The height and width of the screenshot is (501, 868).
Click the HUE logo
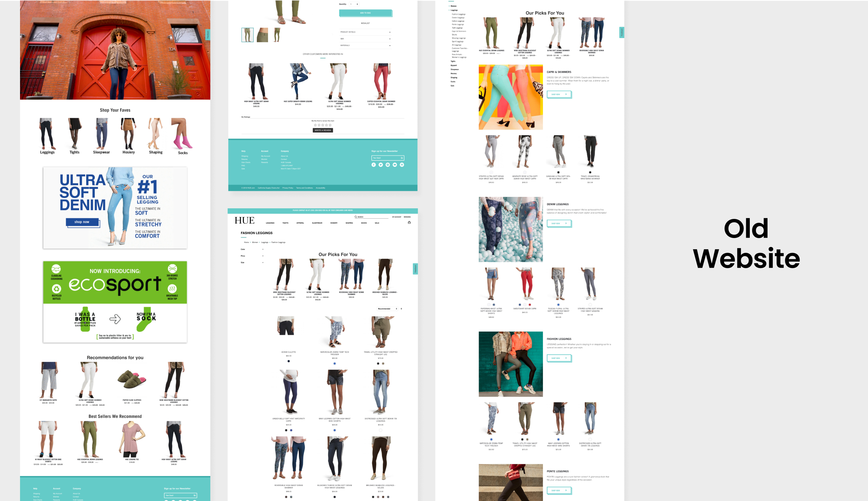tap(244, 221)
